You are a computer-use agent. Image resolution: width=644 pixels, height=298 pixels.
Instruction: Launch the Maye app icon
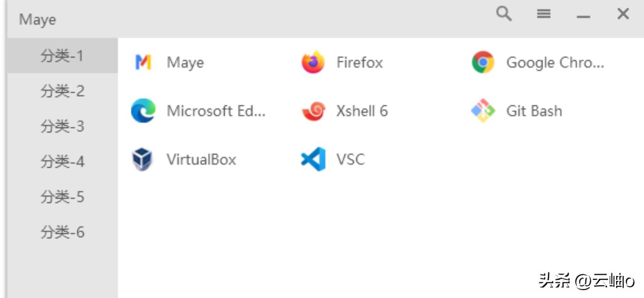[x=143, y=62]
